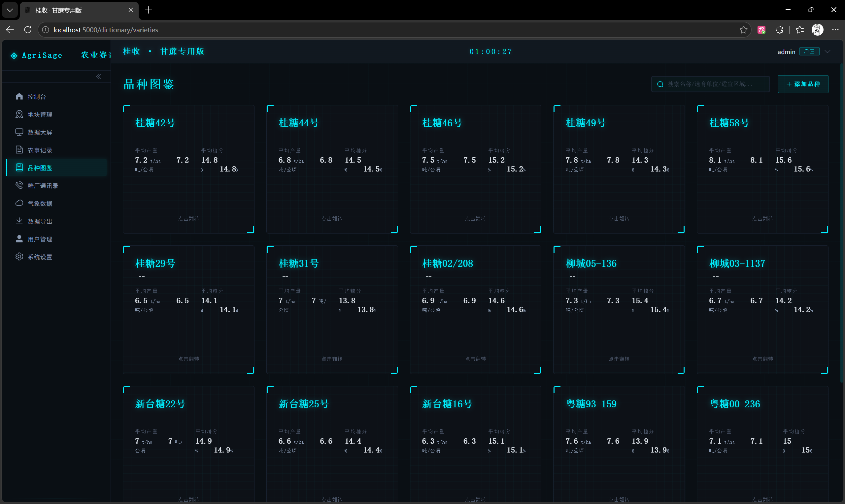Open the 数据大屏 monitor icon

[x=19, y=132]
